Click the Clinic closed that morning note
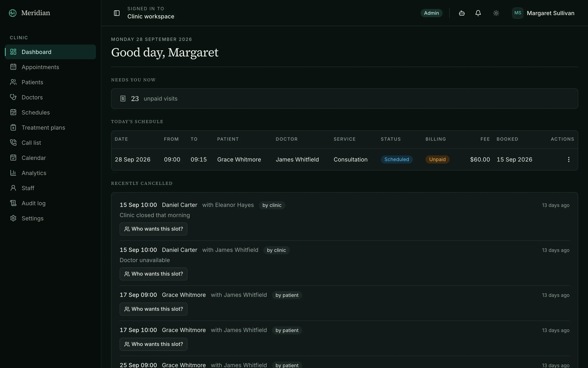 tap(155, 215)
